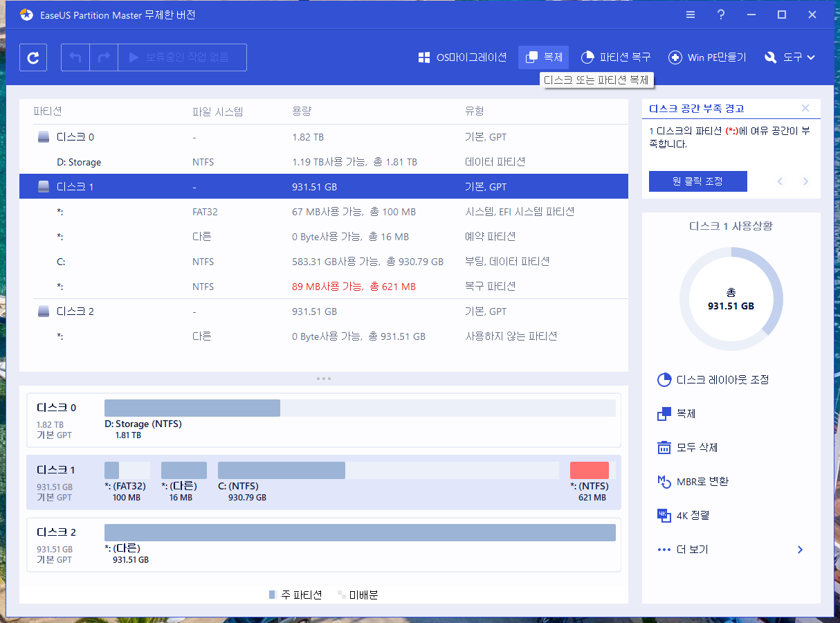The image size is (840, 623).
Task: Click the 파일 시스템 column header
Action: (x=217, y=111)
